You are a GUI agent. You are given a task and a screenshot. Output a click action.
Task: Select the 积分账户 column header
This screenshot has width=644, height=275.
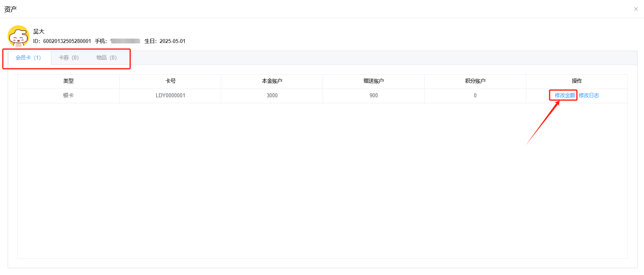tap(475, 81)
